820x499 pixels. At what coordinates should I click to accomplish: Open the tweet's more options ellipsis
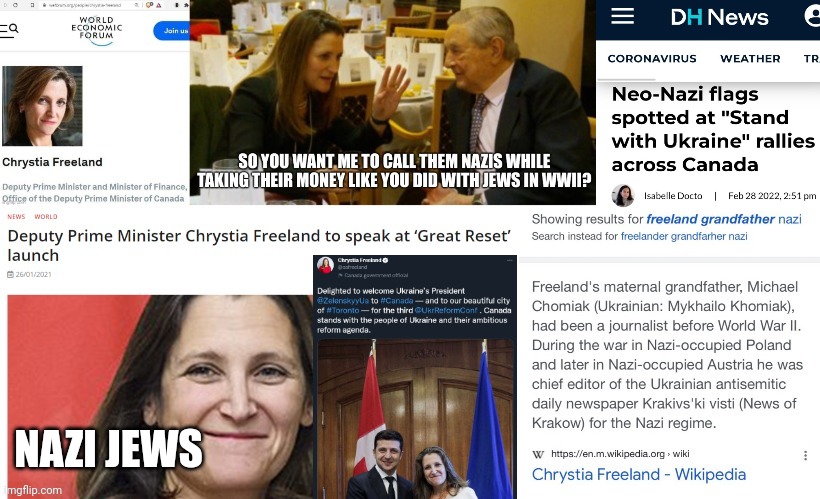tap(509, 260)
